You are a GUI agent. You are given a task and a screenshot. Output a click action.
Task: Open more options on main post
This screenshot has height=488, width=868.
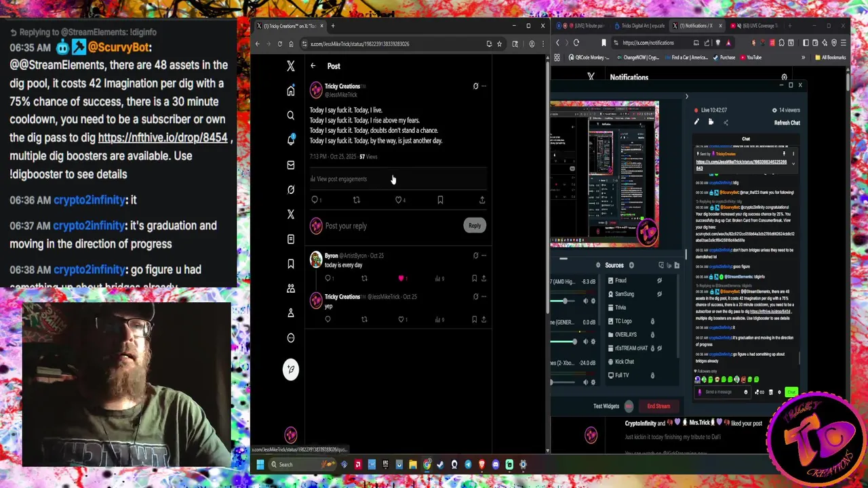(x=484, y=86)
